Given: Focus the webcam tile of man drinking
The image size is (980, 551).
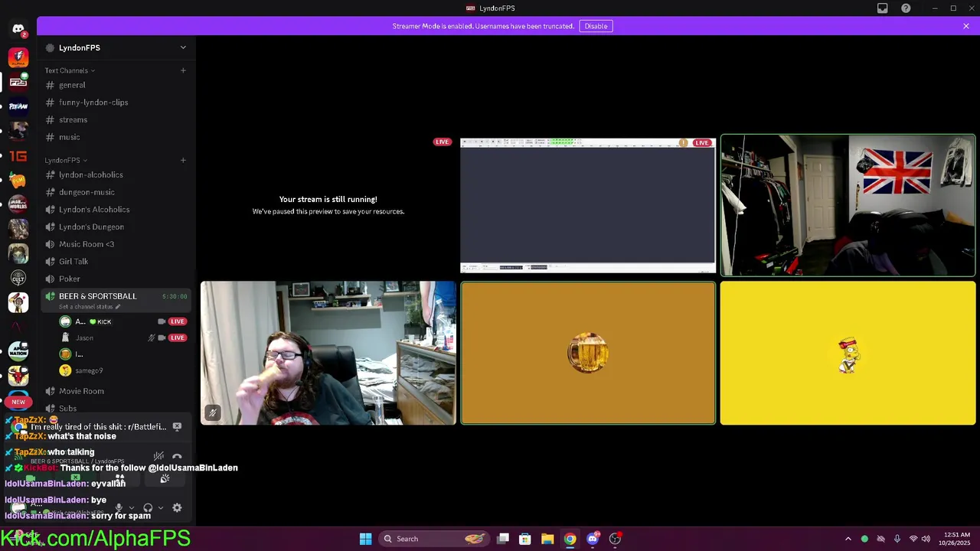Looking at the screenshot, I should tap(328, 353).
